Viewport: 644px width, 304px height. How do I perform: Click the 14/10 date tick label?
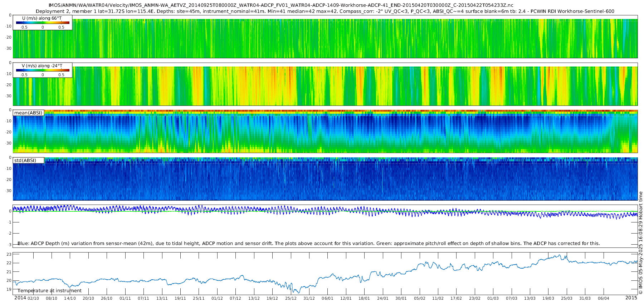coord(70,298)
